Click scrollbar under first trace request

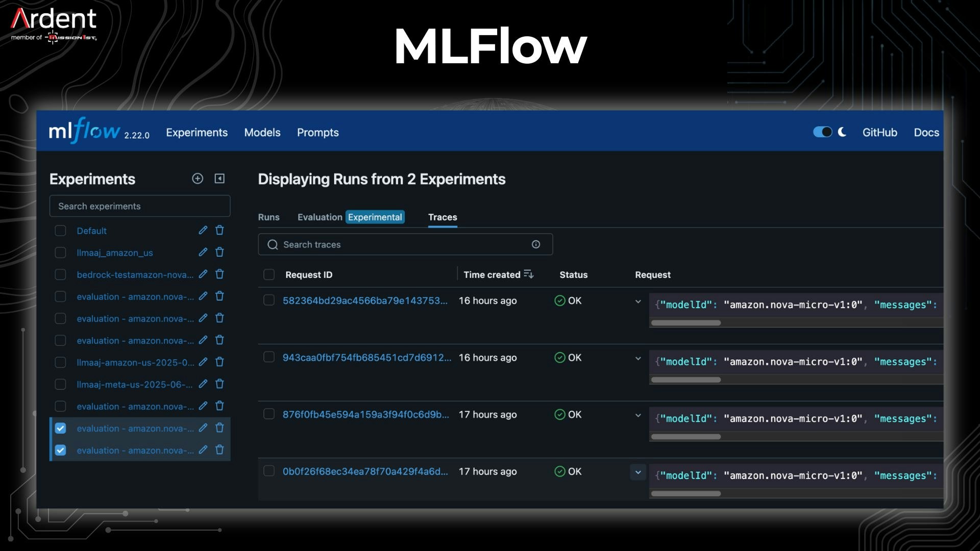click(686, 323)
